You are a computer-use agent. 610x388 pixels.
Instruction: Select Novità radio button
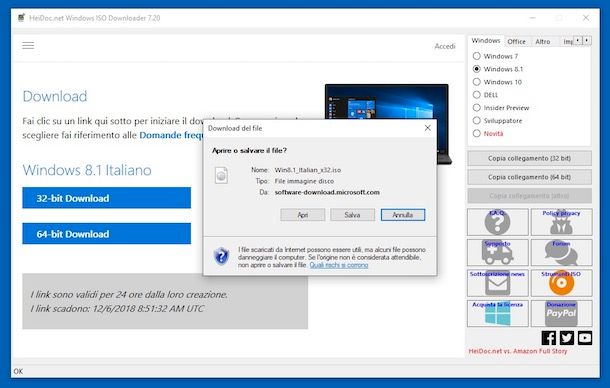[477, 133]
